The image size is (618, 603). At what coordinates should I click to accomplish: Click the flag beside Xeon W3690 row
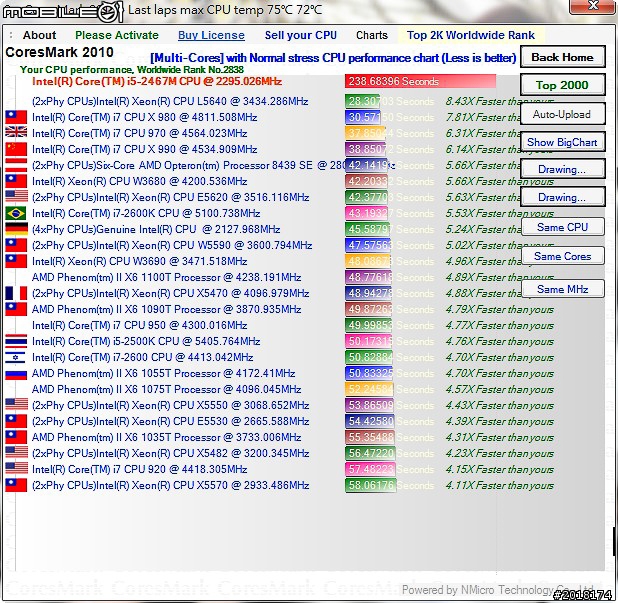click(x=16, y=261)
